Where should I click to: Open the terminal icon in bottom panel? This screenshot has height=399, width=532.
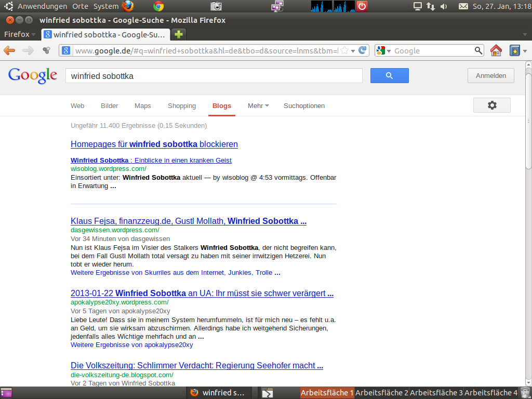[x=268, y=393]
